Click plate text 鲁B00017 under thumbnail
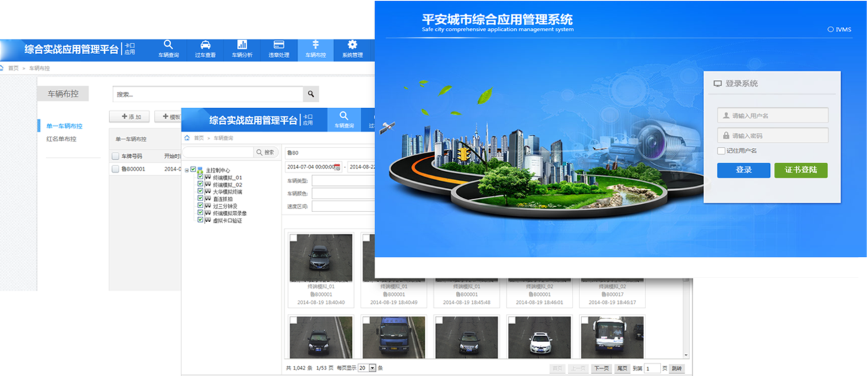868x376 pixels. [x=612, y=294]
